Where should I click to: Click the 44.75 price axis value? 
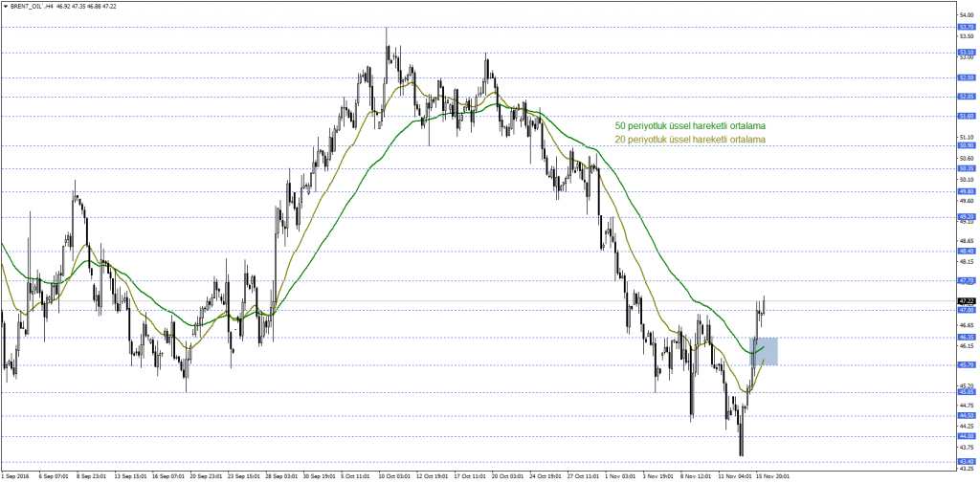pyautogui.click(x=967, y=405)
